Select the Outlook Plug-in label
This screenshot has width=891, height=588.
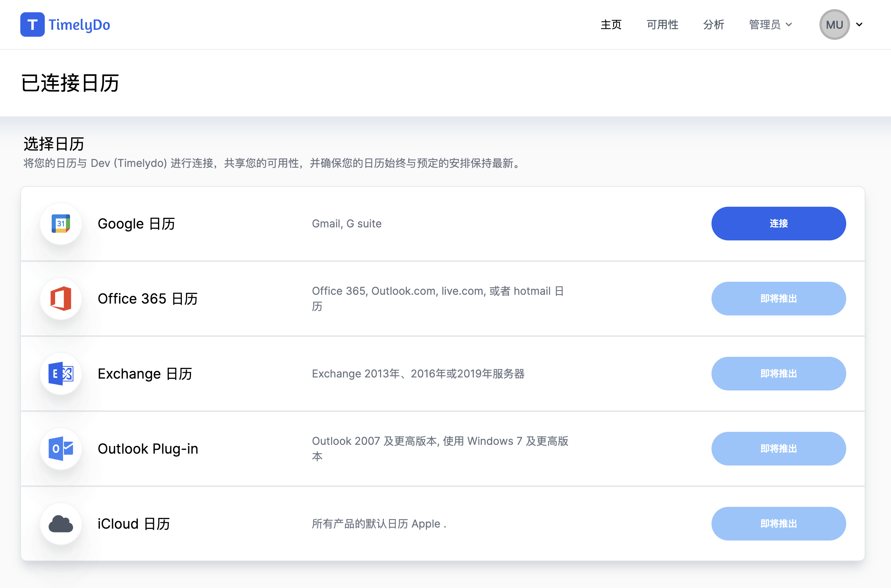click(x=148, y=449)
